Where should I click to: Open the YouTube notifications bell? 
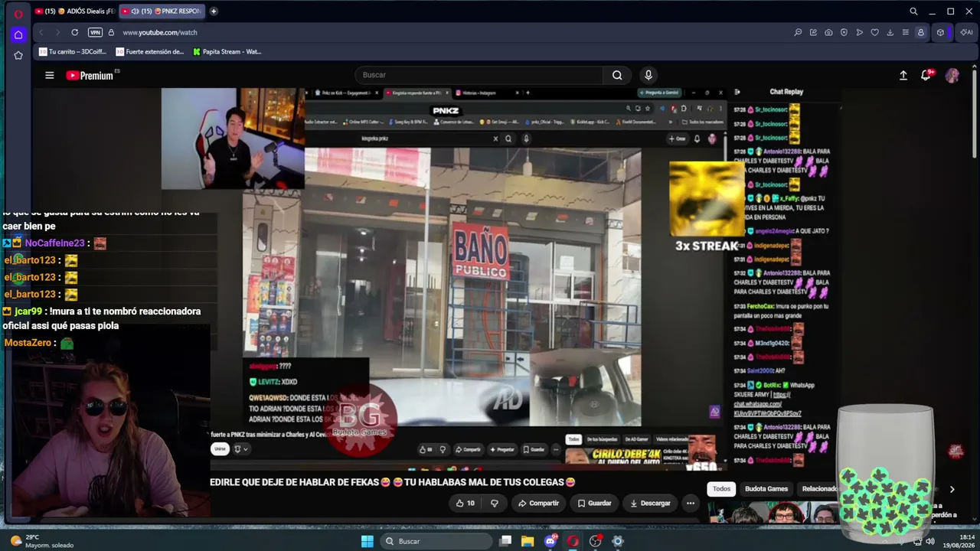[926, 75]
